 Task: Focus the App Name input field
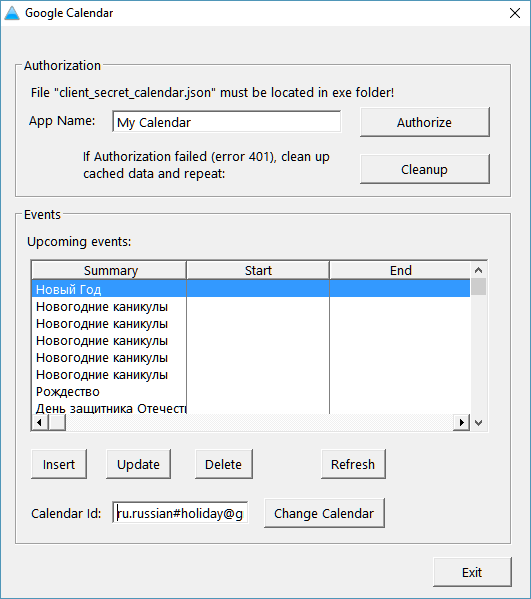[x=227, y=122]
